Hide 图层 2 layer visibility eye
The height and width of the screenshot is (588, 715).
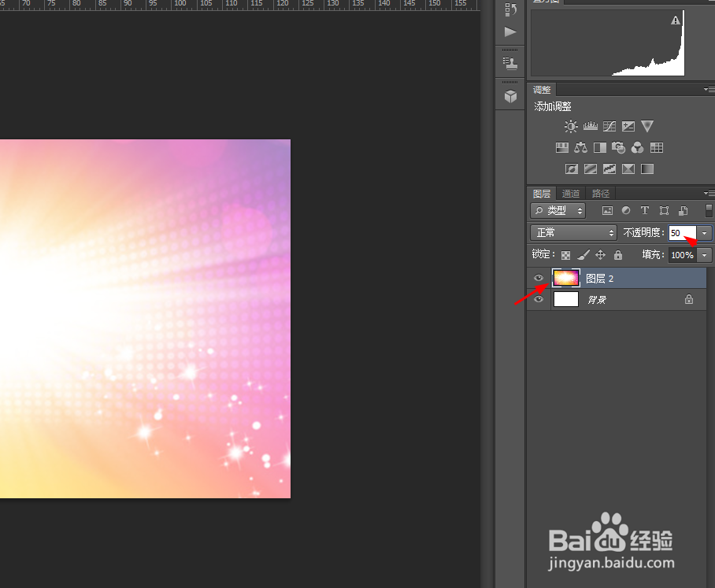click(x=539, y=278)
